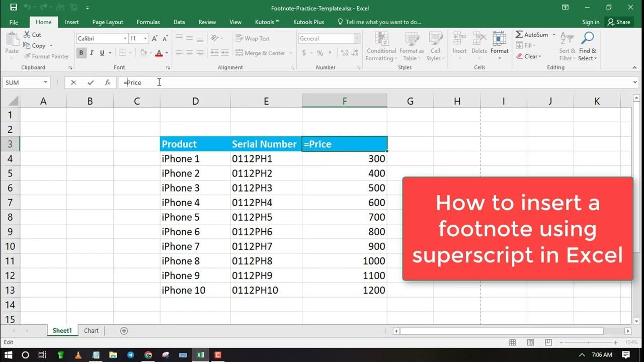Click the fill color bucket
This screenshot has height=362, width=644.
pyautogui.click(x=143, y=53)
